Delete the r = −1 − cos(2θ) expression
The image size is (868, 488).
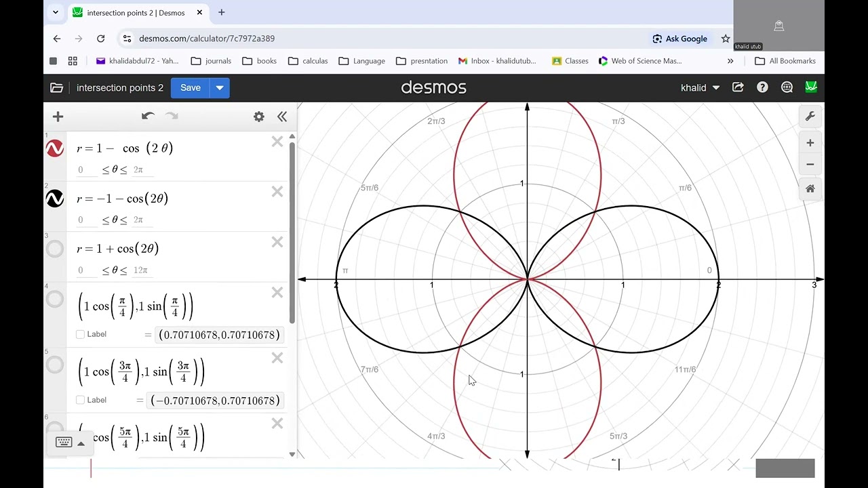pos(277,192)
